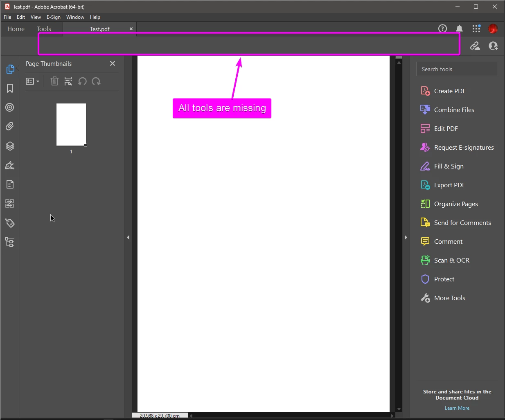Close the Test.pdf tab
505x420 pixels.
tap(131, 29)
